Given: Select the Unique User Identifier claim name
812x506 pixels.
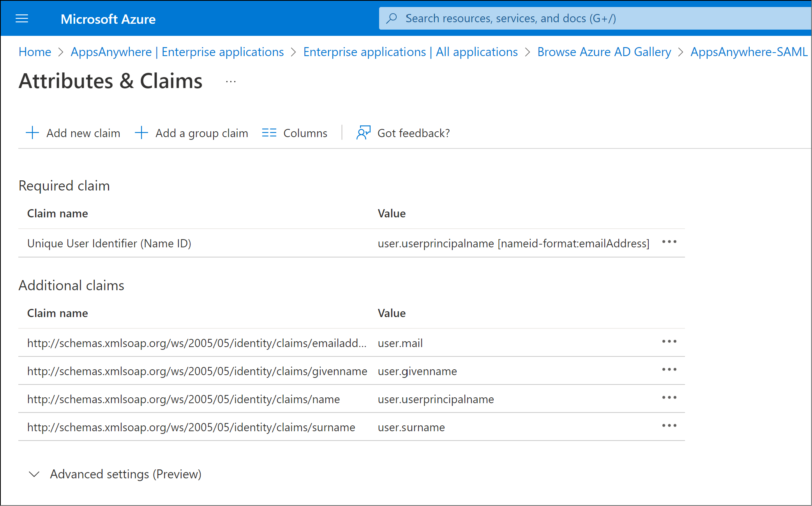Looking at the screenshot, I should click(109, 243).
